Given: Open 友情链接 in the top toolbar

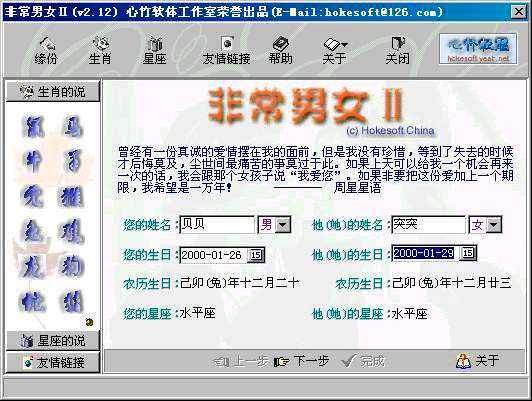Looking at the screenshot, I should tap(227, 50).
